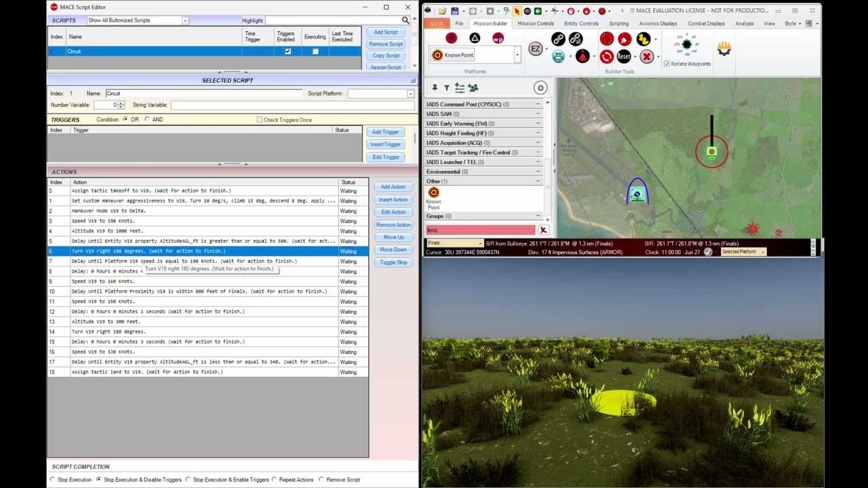Increment the Number Variable stepper
This screenshot has height=488, width=868.
tap(121, 103)
